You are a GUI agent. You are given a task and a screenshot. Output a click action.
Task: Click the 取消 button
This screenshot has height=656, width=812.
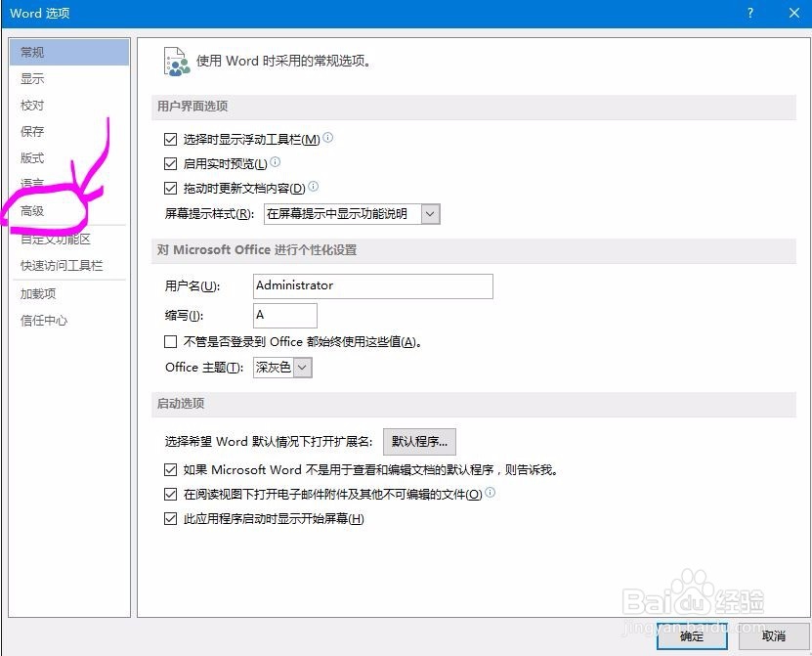tap(774, 635)
